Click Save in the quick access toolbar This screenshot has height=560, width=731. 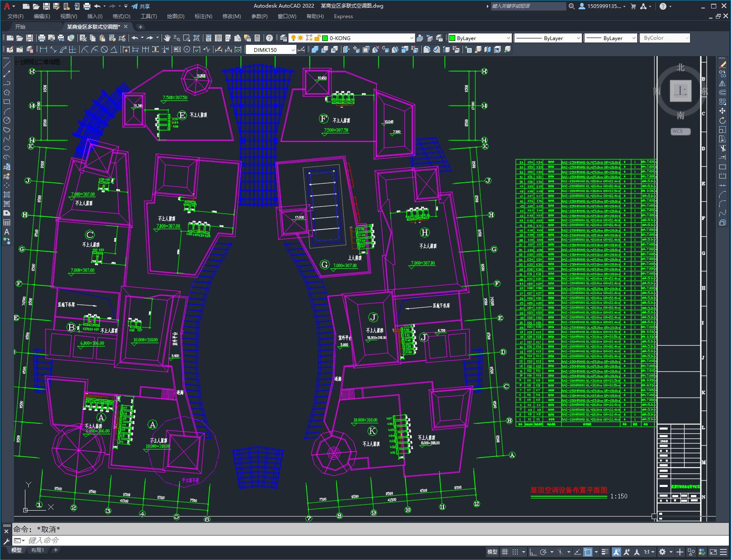(46, 6)
